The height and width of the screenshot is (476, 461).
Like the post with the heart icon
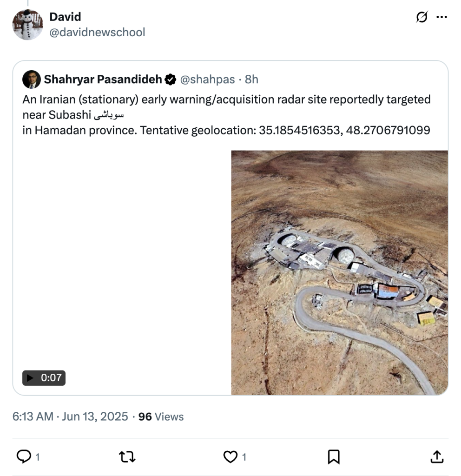coord(230,457)
